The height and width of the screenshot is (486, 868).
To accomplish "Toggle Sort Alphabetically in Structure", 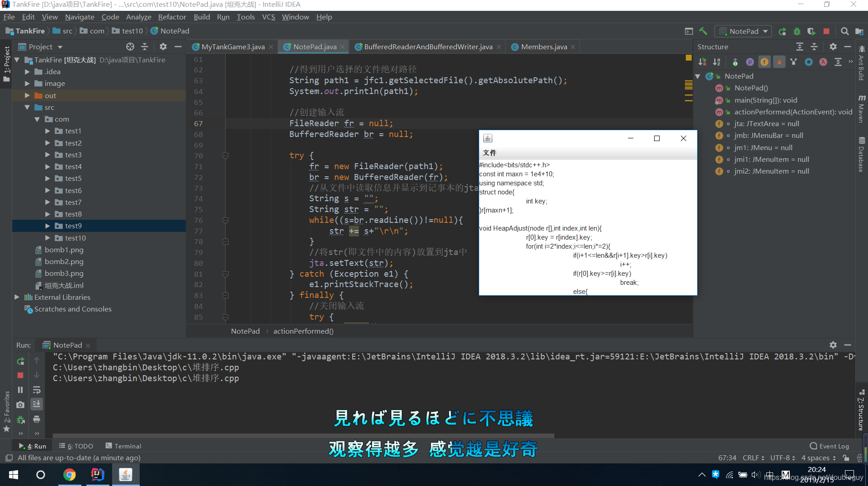I will (x=717, y=62).
